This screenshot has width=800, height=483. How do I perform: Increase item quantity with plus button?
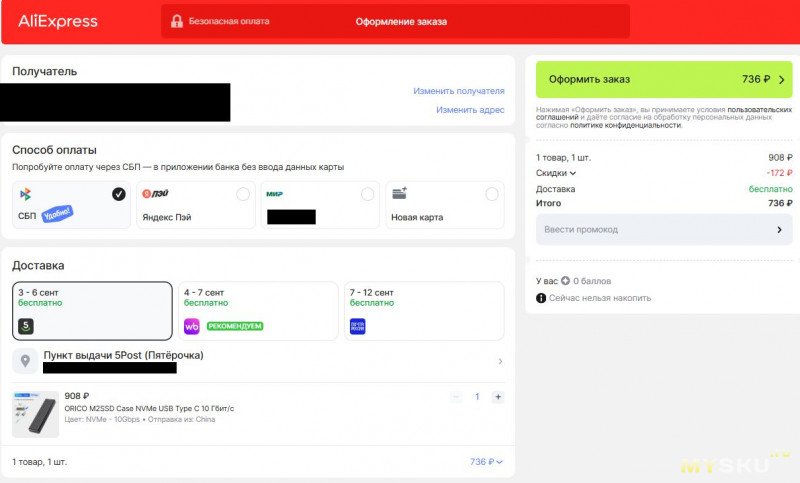click(x=498, y=397)
